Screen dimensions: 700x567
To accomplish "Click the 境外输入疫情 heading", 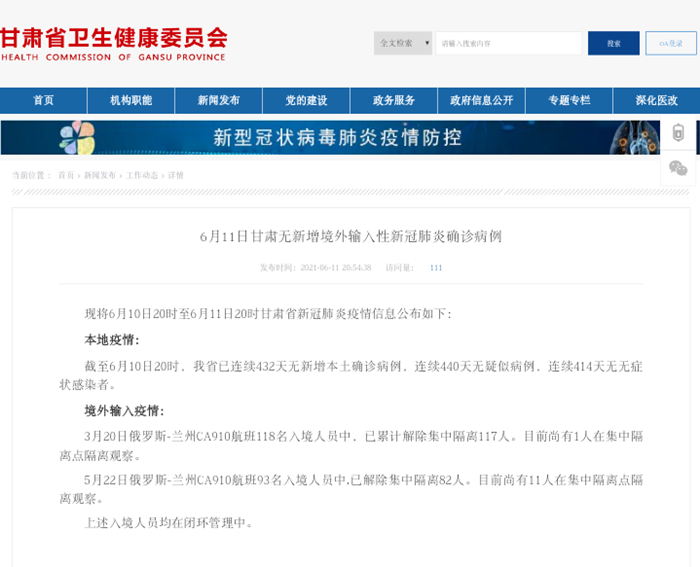I will (x=124, y=411).
